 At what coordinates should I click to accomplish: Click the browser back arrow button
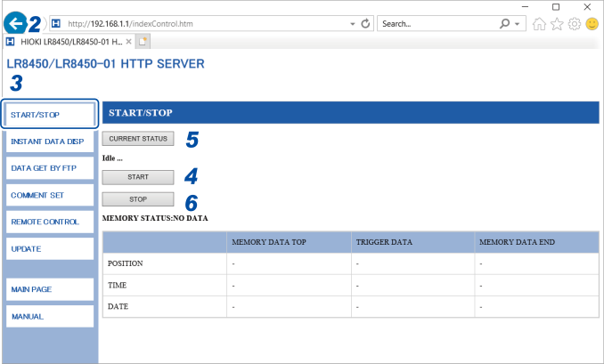[15, 24]
